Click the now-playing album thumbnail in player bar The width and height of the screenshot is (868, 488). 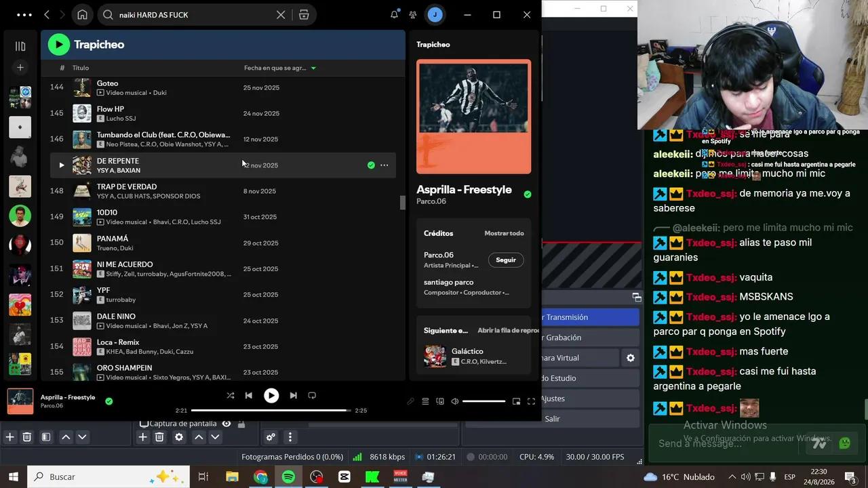(20, 401)
